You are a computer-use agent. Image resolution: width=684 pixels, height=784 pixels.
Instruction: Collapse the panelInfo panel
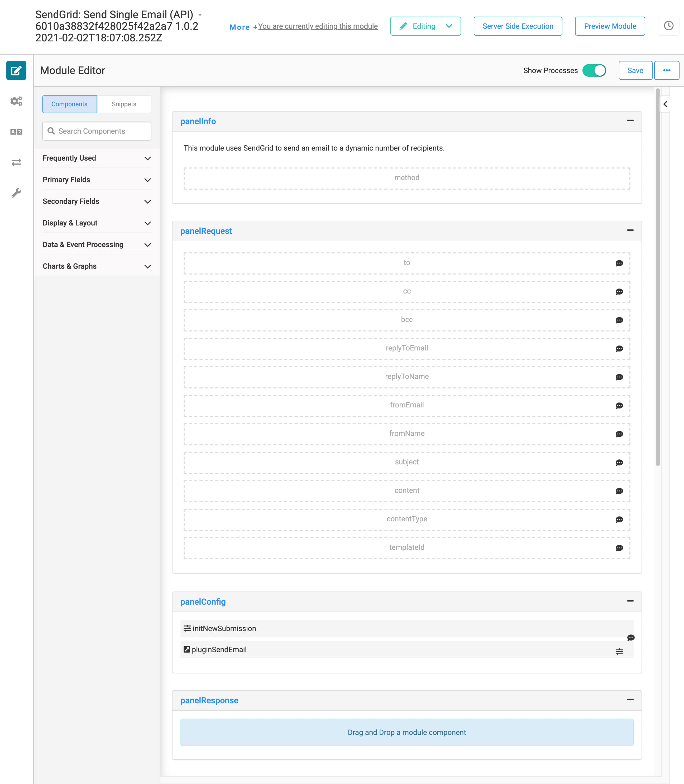pos(630,121)
